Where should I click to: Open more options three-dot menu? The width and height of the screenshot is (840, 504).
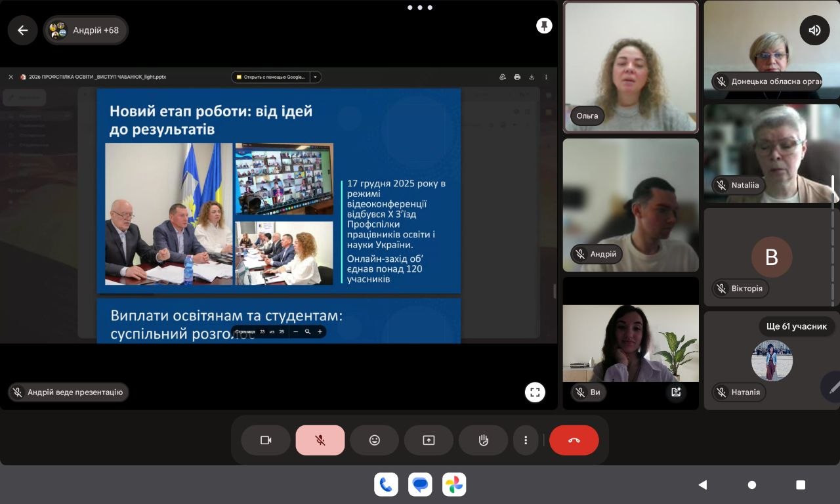coord(526,440)
